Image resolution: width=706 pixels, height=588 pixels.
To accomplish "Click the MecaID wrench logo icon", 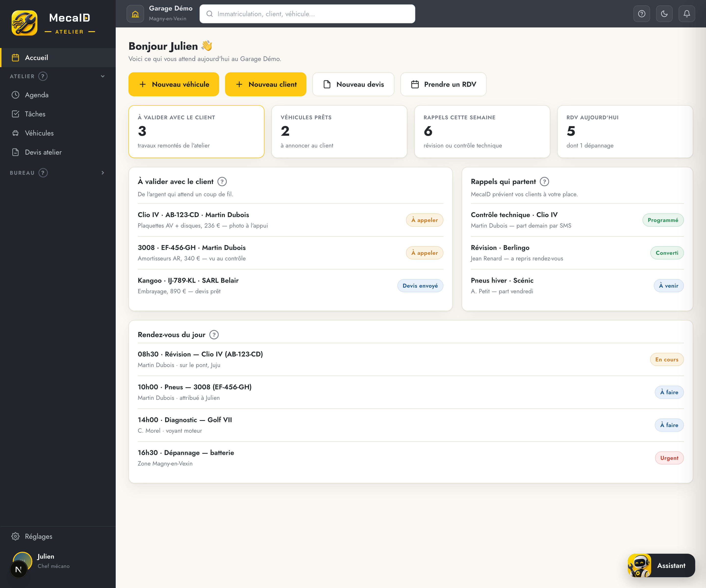I will [25, 23].
